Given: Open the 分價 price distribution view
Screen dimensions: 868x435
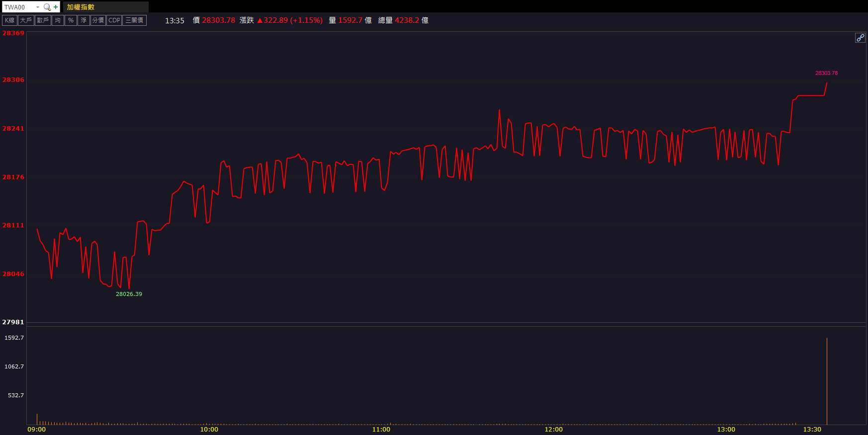Looking at the screenshot, I should [x=98, y=20].
